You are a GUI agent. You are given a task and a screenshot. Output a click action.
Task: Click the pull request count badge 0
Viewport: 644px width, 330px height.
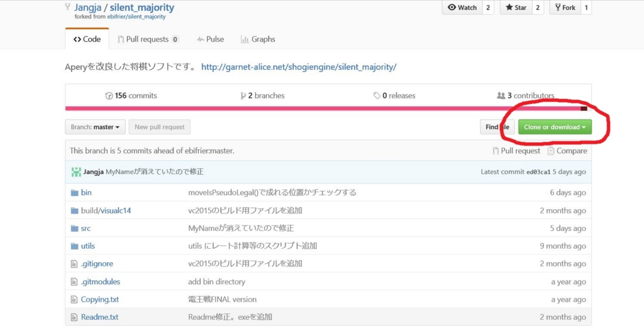click(x=175, y=40)
